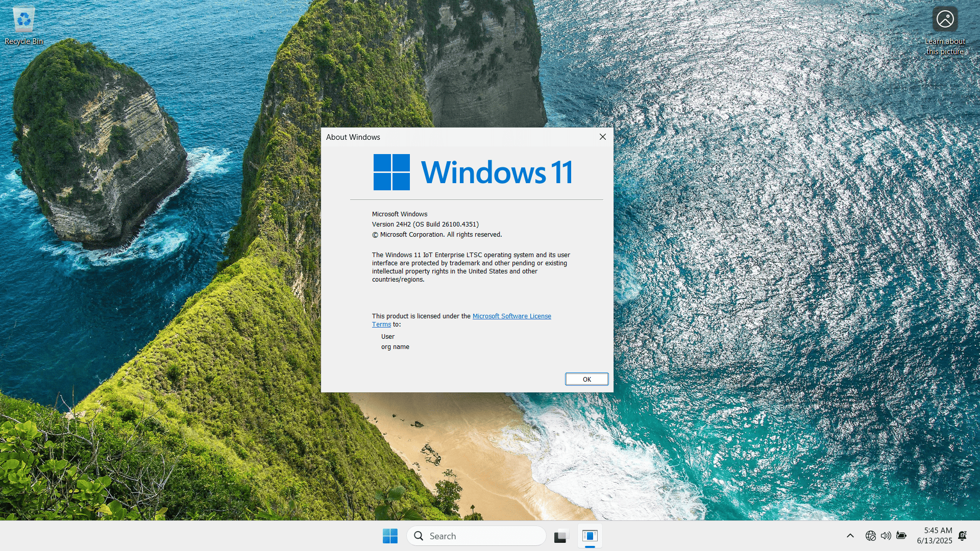The width and height of the screenshot is (980, 551).
Task: Open the notification bell icon
Action: pyautogui.click(x=963, y=536)
